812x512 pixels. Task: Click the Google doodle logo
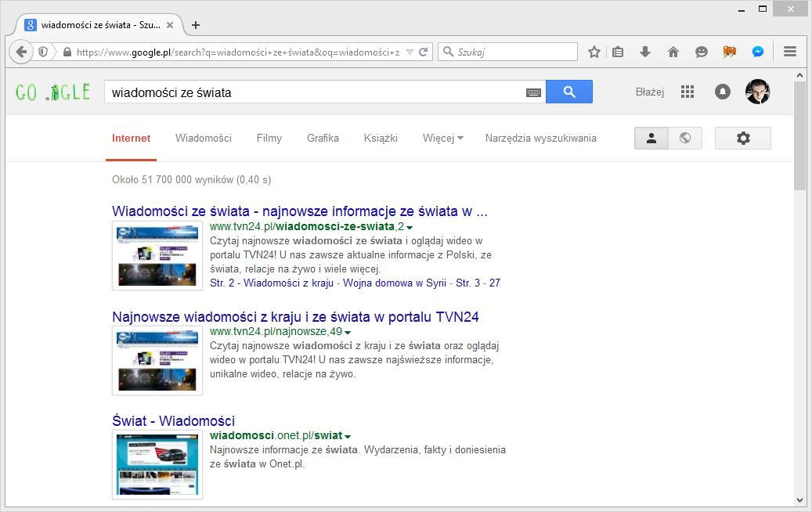pyautogui.click(x=52, y=92)
